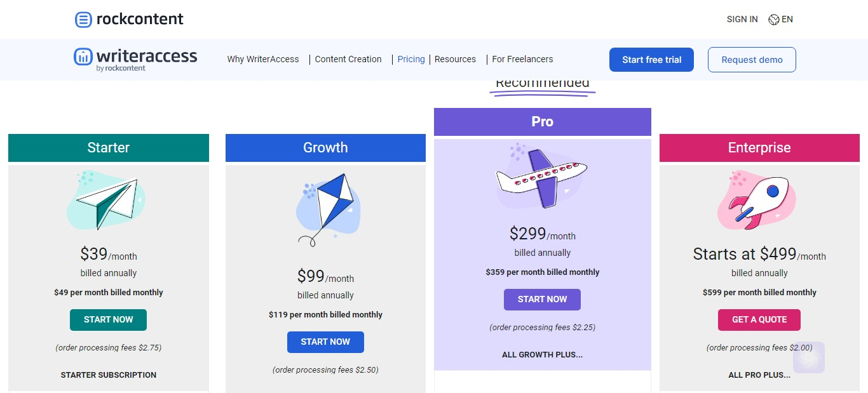Start the Starter plan with START NOW
Image resolution: width=868 pixels, height=393 pixels.
pos(108,319)
